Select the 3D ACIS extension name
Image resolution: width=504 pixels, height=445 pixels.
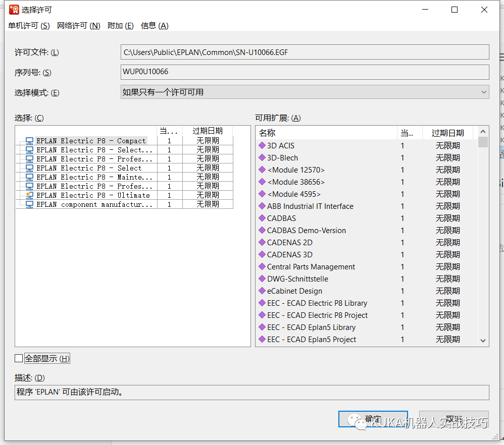[281, 146]
